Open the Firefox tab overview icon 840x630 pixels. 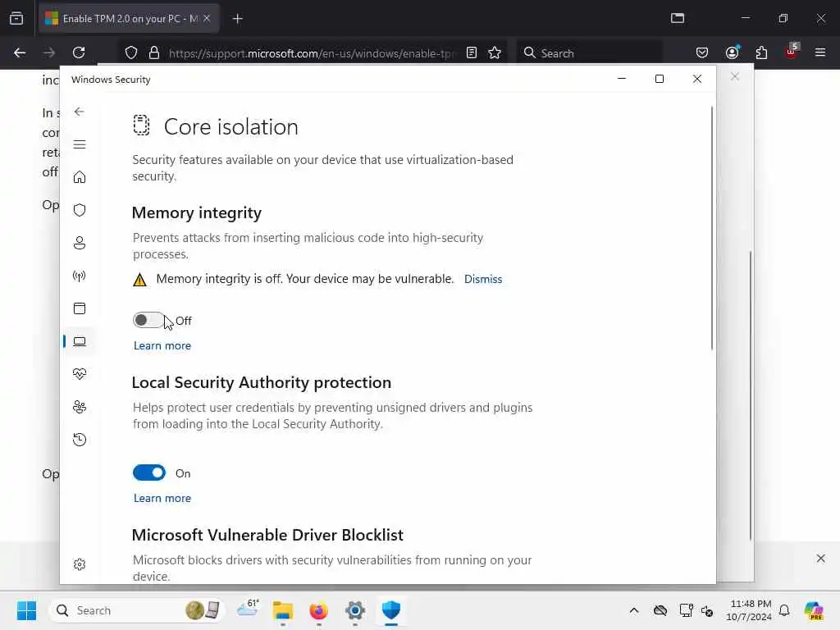[x=678, y=18]
